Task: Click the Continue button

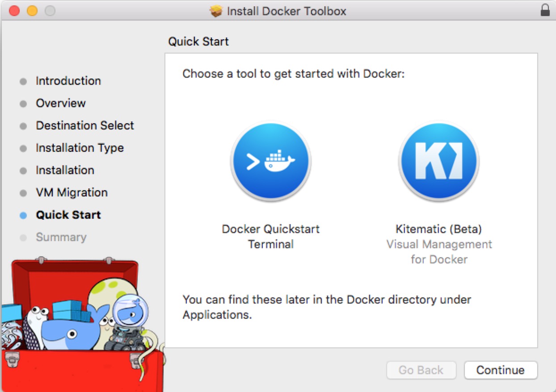Action: click(500, 370)
